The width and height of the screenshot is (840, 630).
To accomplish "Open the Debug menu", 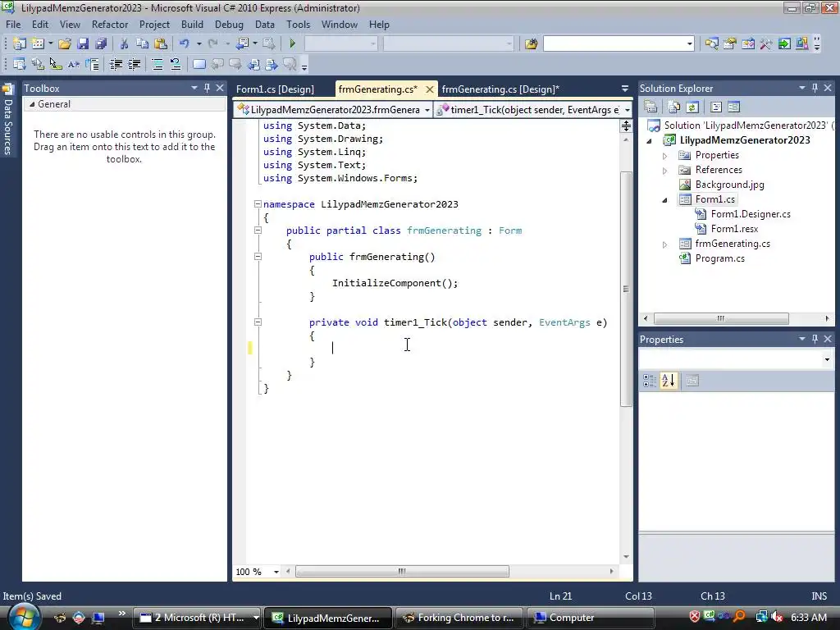I will click(229, 25).
